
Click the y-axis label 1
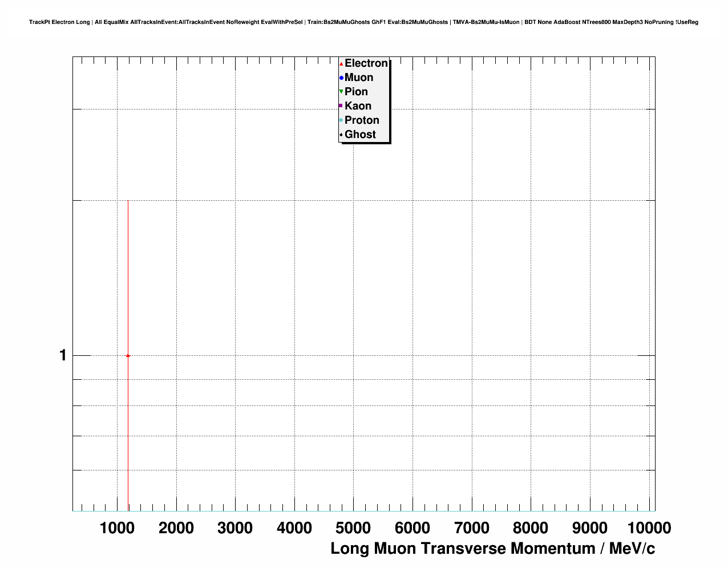click(63, 355)
